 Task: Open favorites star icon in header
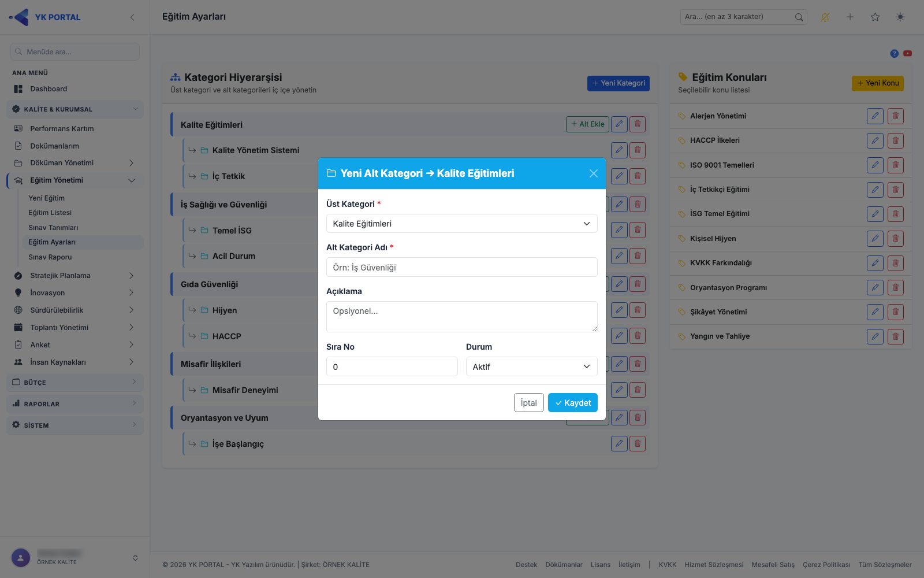tap(875, 17)
